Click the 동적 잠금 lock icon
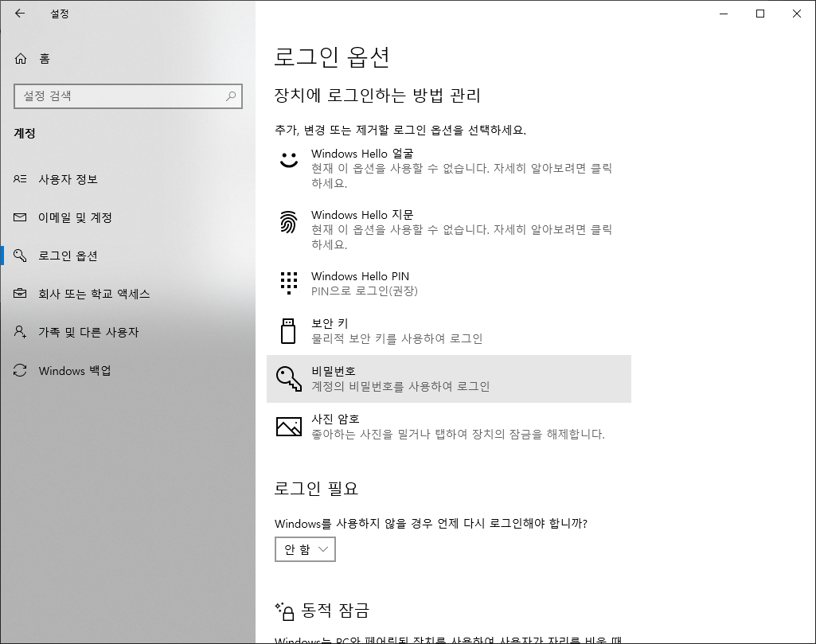 [285, 611]
